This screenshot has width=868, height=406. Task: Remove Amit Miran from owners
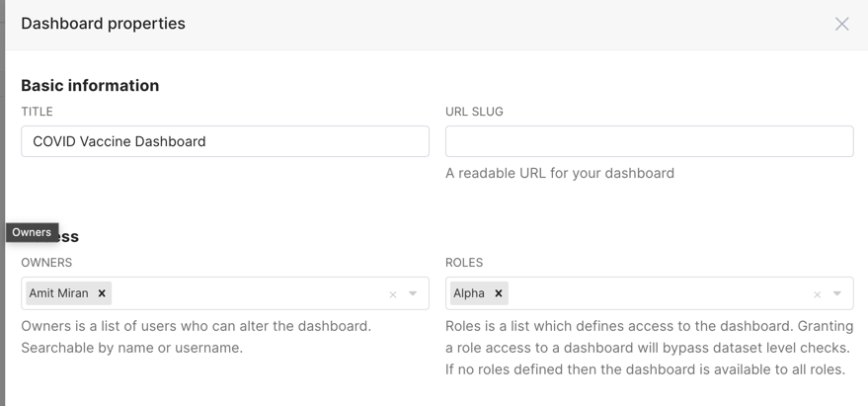click(x=102, y=293)
